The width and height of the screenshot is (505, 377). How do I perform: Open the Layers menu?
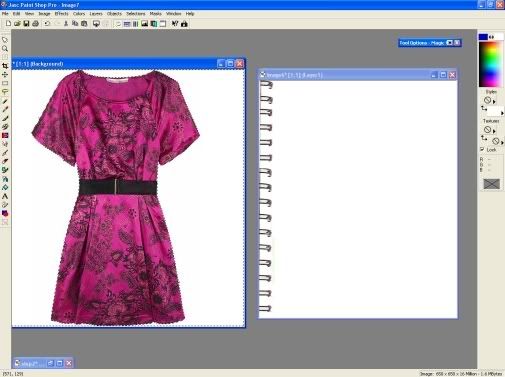coord(96,14)
